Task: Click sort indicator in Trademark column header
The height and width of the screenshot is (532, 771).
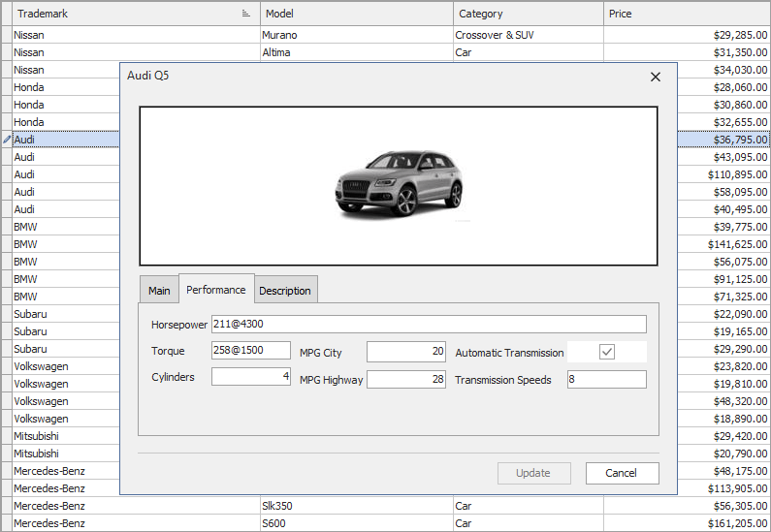Action: point(245,15)
